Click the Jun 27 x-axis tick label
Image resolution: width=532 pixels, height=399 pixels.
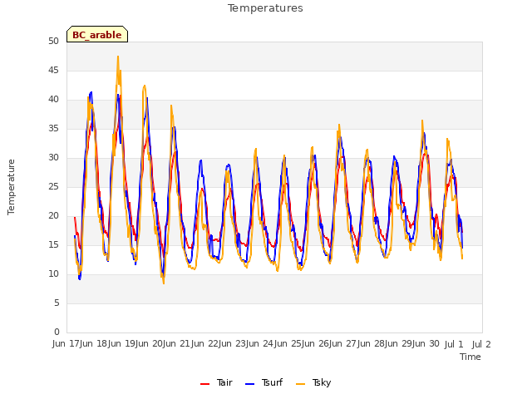(344, 344)
